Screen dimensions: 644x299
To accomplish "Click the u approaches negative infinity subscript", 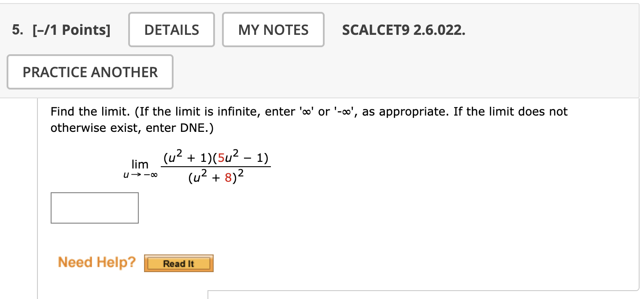I will 140,175.
